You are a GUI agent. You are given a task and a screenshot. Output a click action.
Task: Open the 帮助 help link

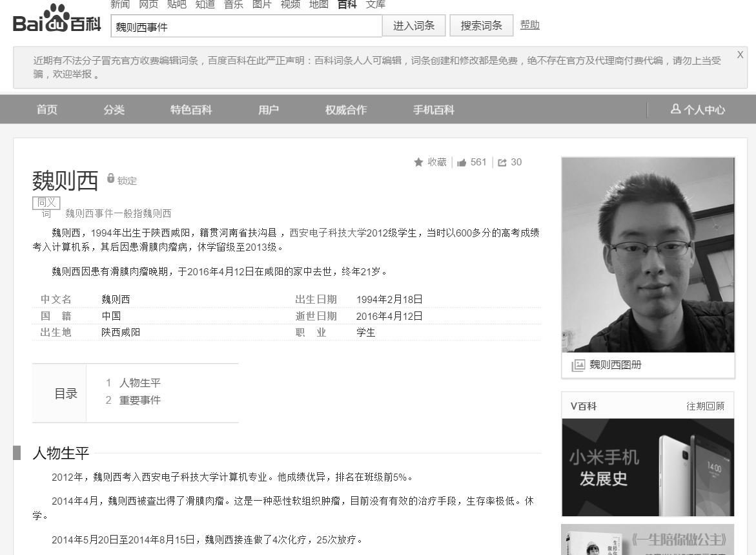(x=529, y=25)
